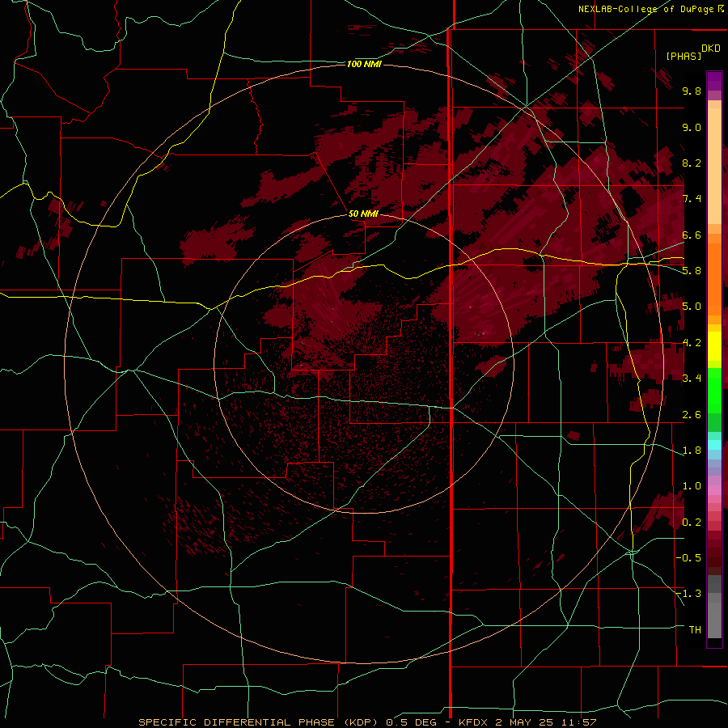Click the 1.0 legend value
728x728 pixels.
692,486
